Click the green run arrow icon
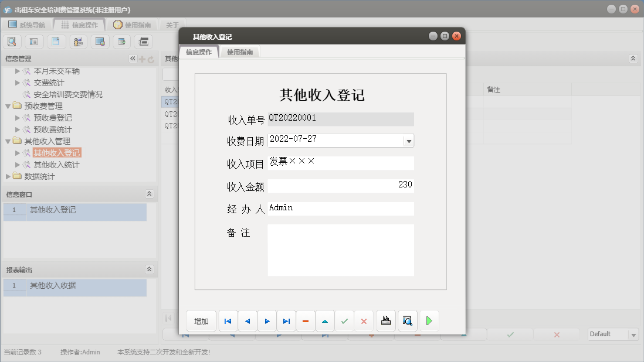This screenshot has width=644, height=362. (429, 320)
